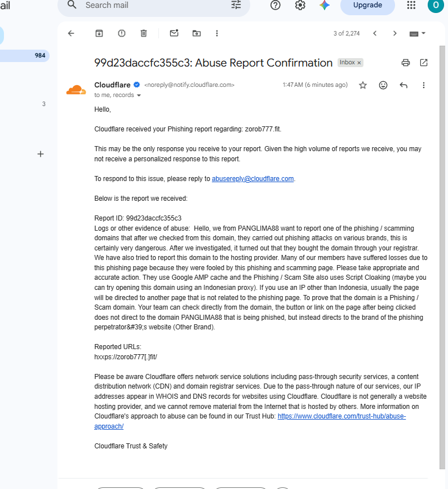The image size is (448, 489).
Task: Delete email with trash icon
Action: (144, 33)
